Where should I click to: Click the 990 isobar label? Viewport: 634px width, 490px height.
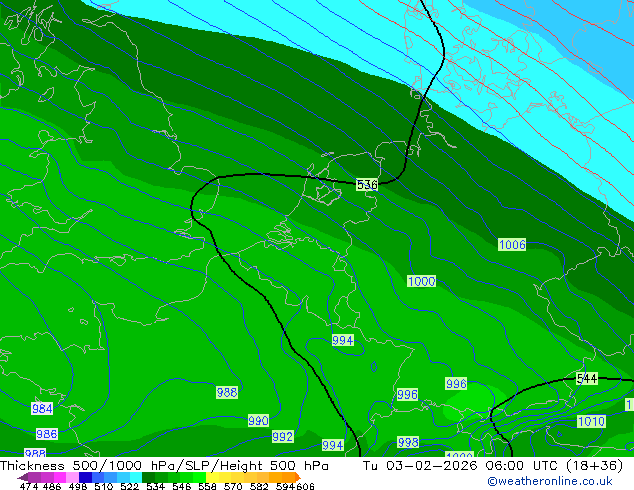[258, 420]
